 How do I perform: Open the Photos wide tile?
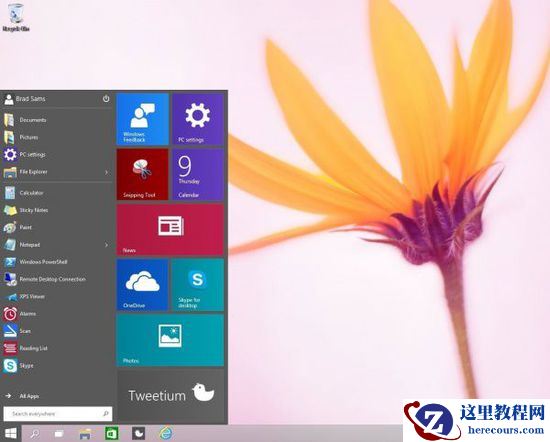click(x=170, y=340)
